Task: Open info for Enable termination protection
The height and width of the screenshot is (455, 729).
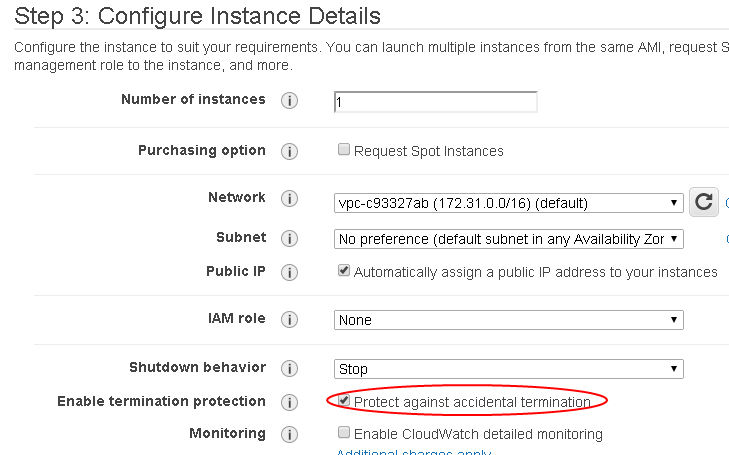Action: coord(289,402)
